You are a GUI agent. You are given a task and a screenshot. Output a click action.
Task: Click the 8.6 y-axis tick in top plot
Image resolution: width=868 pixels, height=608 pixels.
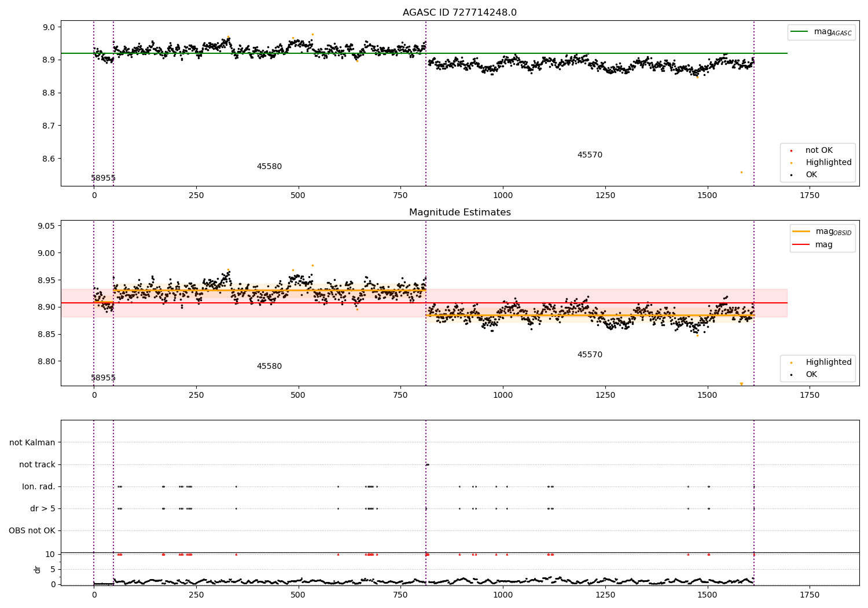49,159
